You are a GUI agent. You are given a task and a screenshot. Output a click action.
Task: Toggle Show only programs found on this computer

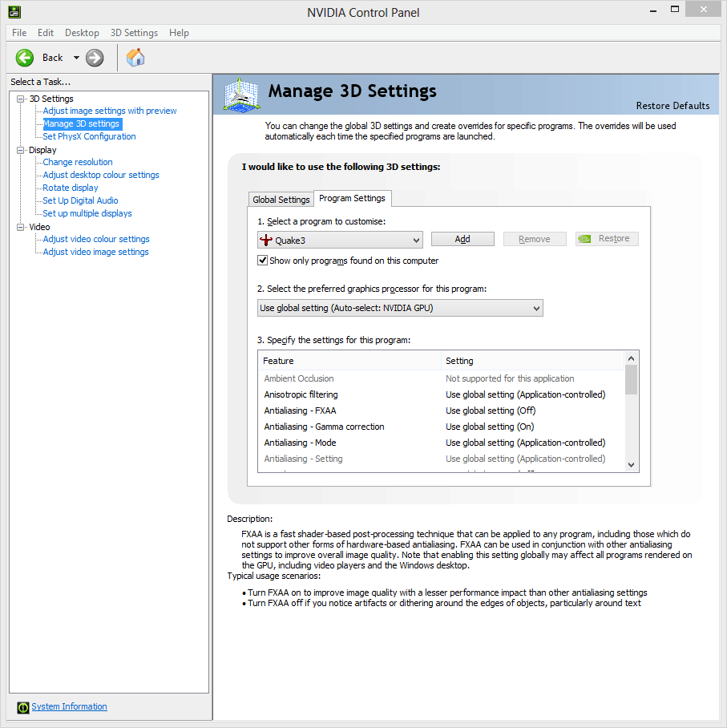263,261
